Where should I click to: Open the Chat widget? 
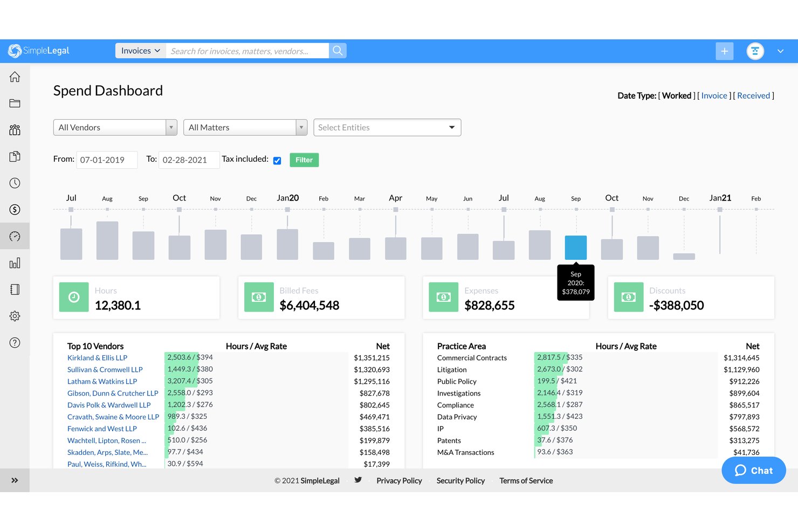point(754,471)
